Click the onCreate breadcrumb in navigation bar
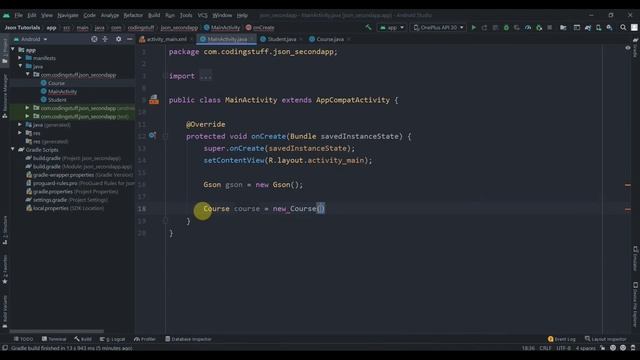 coord(260,27)
